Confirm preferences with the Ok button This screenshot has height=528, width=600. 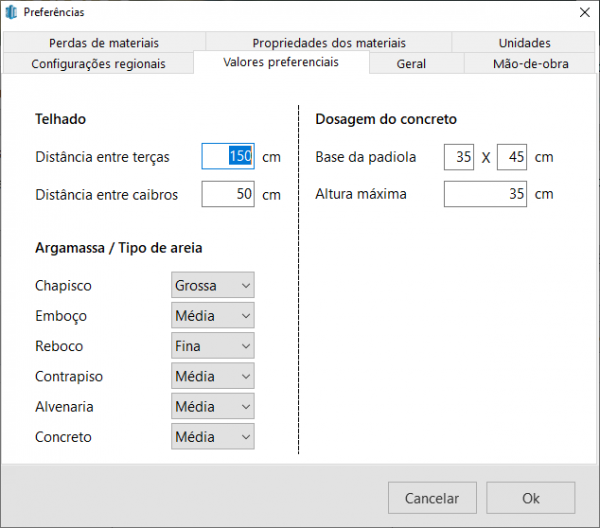pos(530,498)
